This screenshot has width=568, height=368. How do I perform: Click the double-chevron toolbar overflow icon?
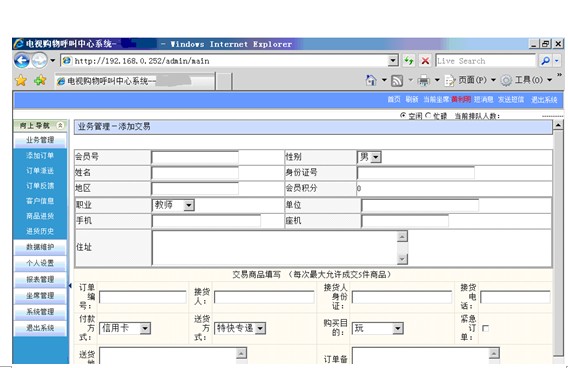[559, 75]
